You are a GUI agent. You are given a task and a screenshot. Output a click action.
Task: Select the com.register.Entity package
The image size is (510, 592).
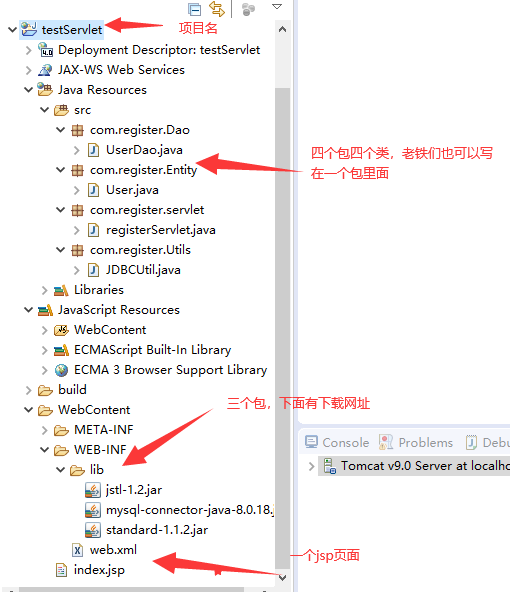click(143, 170)
